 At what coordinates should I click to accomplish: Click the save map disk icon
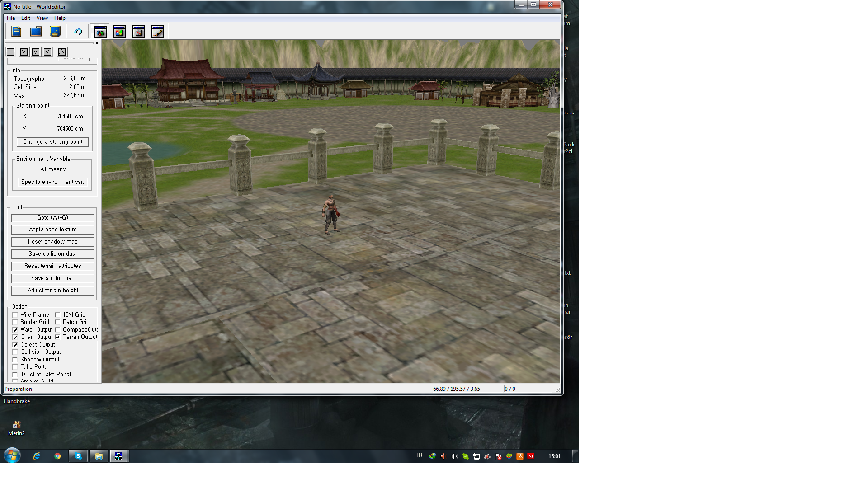click(x=55, y=31)
